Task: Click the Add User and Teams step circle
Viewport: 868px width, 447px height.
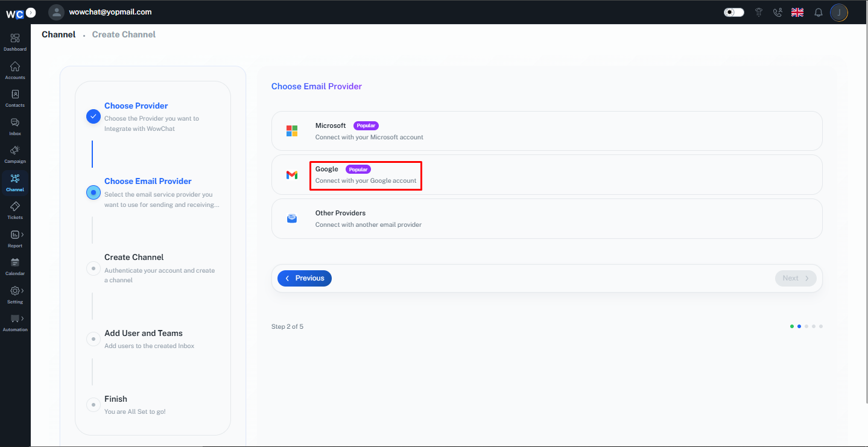Action: click(93, 338)
